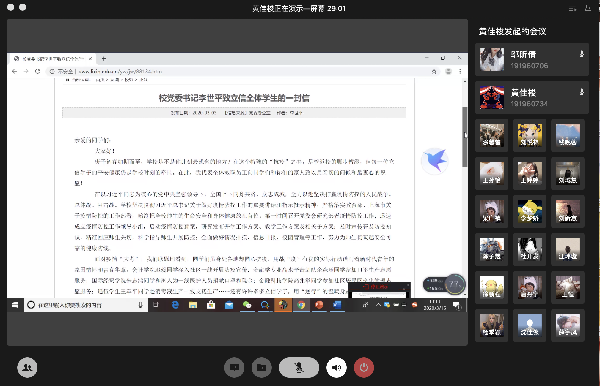Click the floating blue bird assistant icon
This screenshot has height=386, width=600.
coord(435,160)
